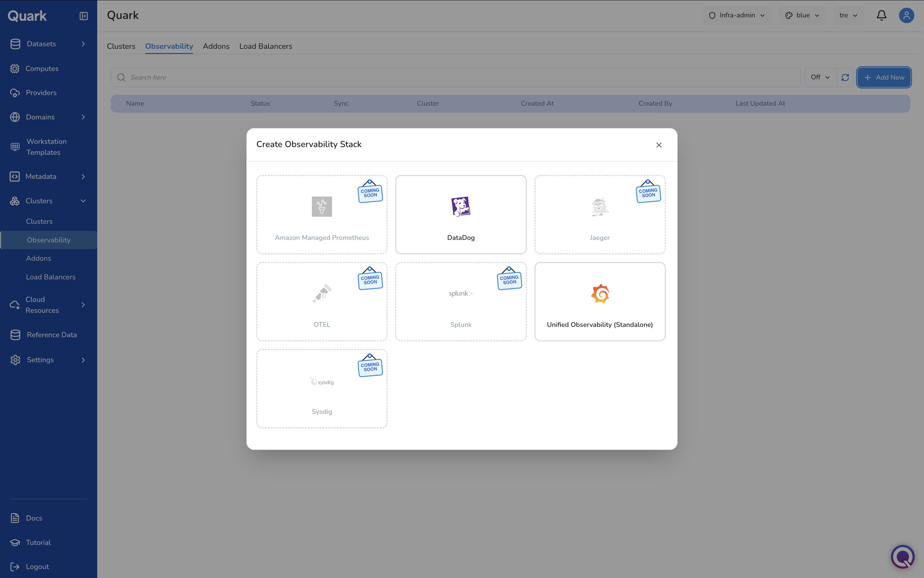This screenshot has height=578, width=924.
Task: Click the Clusters cubes icon
Action: pyautogui.click(x=14, y=201)
